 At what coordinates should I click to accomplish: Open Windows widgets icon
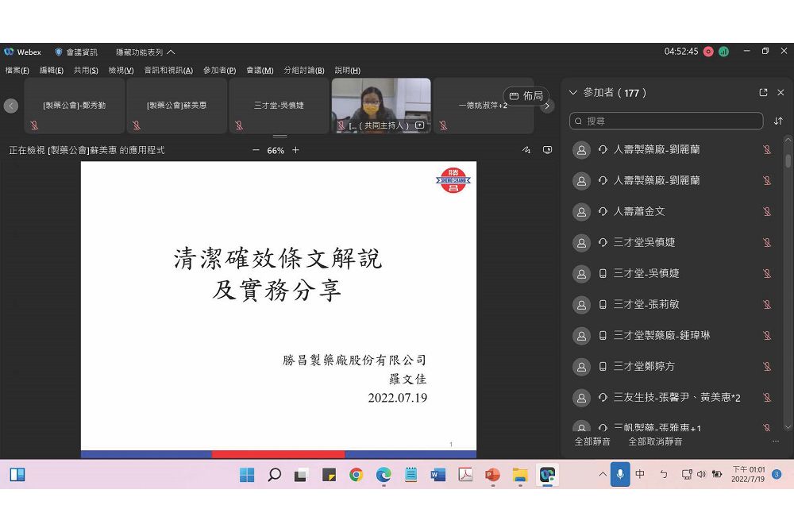coord(17,475)
